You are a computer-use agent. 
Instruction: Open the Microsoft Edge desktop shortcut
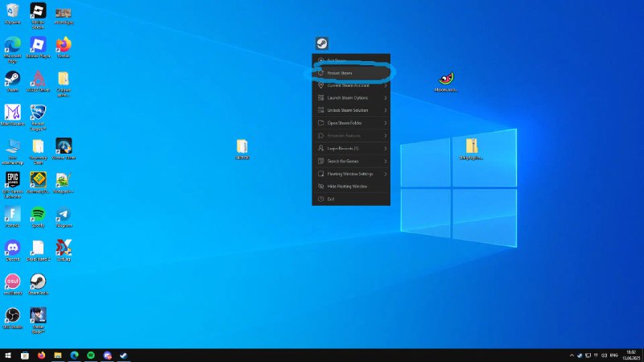pos(12,44)
